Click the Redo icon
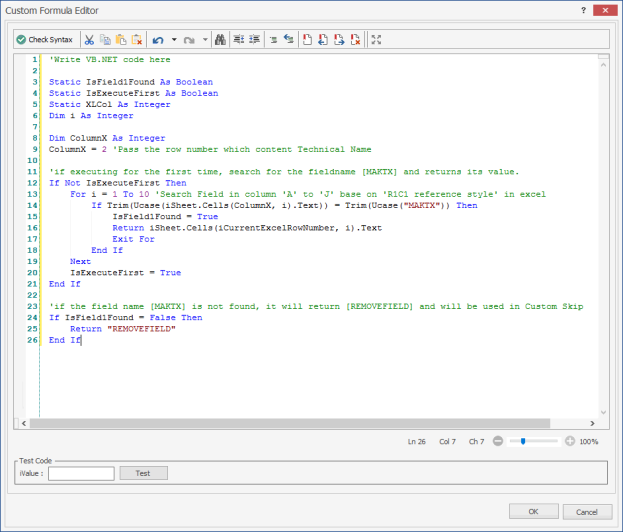 point(189,40)
